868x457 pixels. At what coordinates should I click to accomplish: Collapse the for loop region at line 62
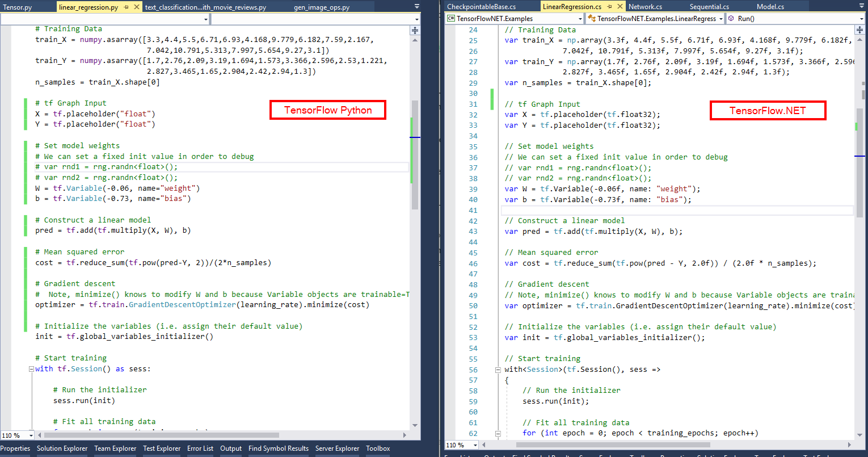pos(498,433)
